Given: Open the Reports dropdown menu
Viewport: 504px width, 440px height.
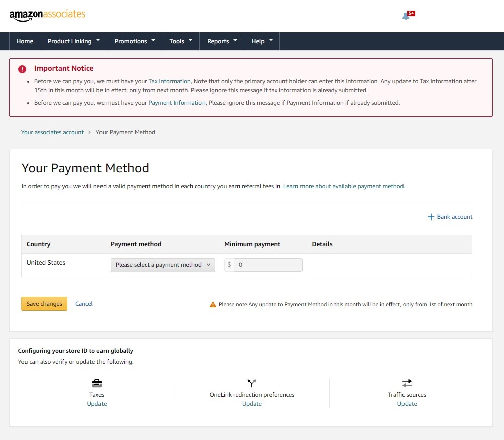Looking at the screenshot, I should pos(222,41).
